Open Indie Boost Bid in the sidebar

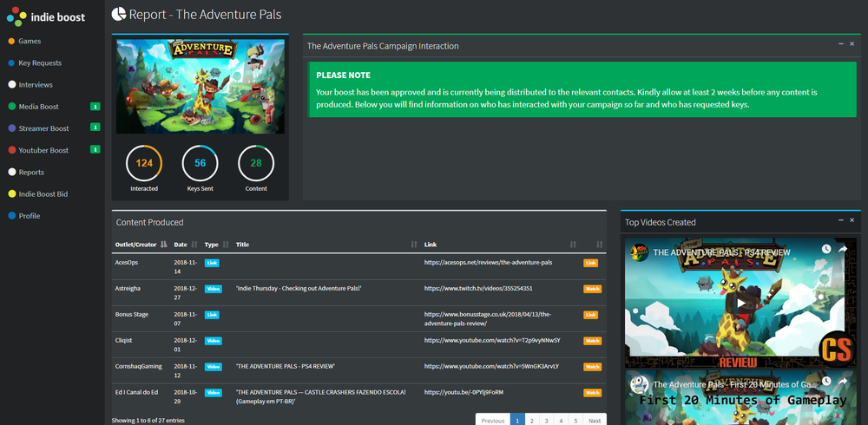(43, 194)
